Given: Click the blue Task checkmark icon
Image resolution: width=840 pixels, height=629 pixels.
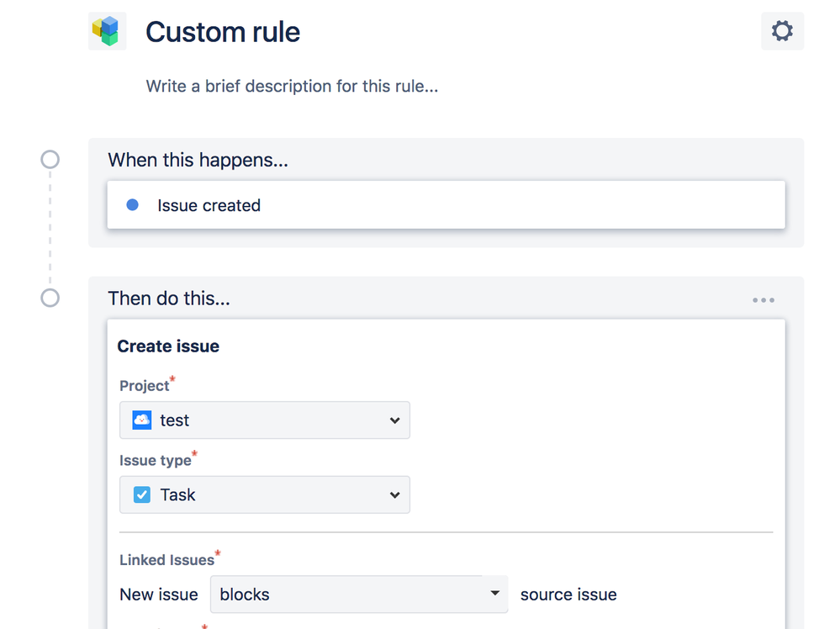Looking at the screenshot, I should 142,494.
